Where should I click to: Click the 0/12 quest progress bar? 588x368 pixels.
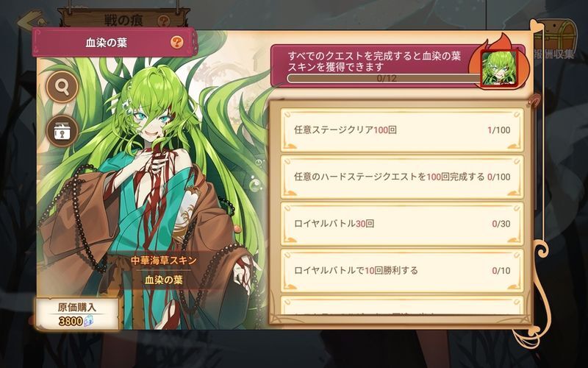(x=387, y=79)
